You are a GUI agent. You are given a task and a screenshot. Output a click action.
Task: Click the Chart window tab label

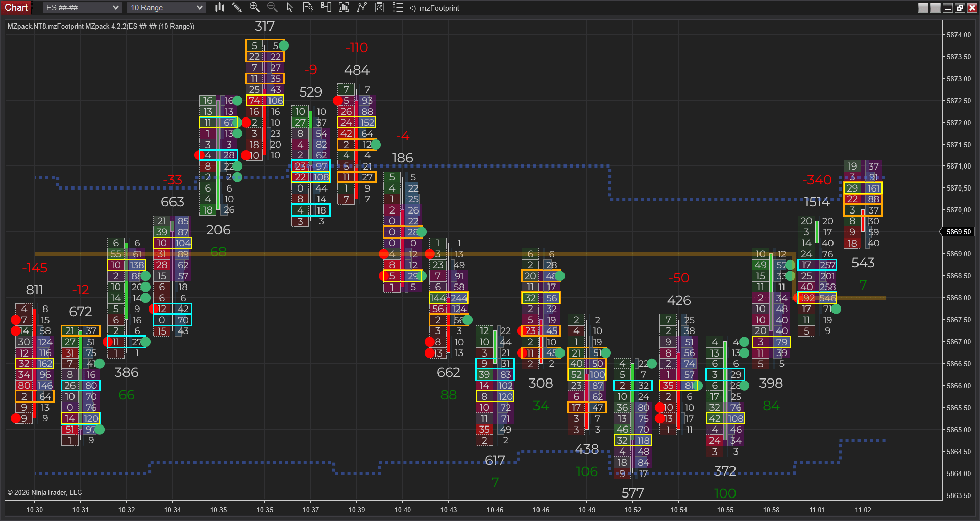pos(16,7)
